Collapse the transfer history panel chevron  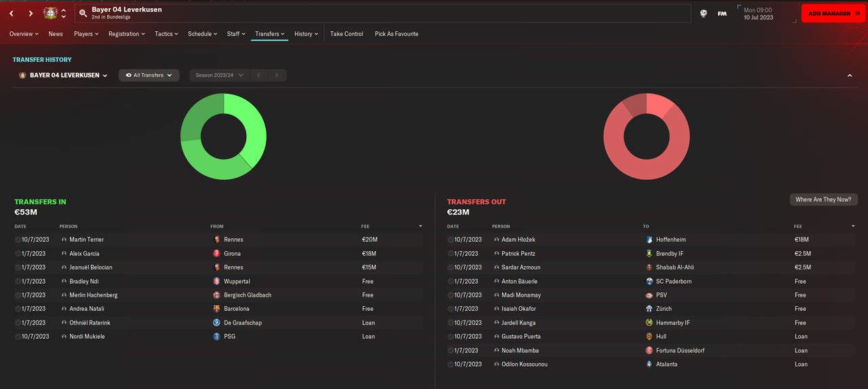(850, 75)
